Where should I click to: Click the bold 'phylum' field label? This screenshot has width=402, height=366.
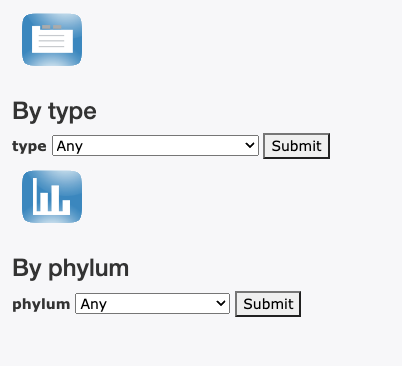coord(41,304)
